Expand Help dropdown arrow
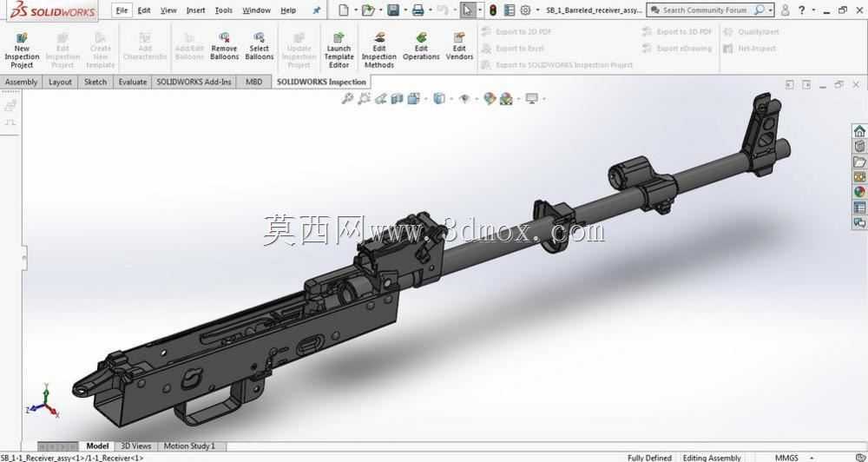This screenshot has width=868, height=462. tap(813, 10)
